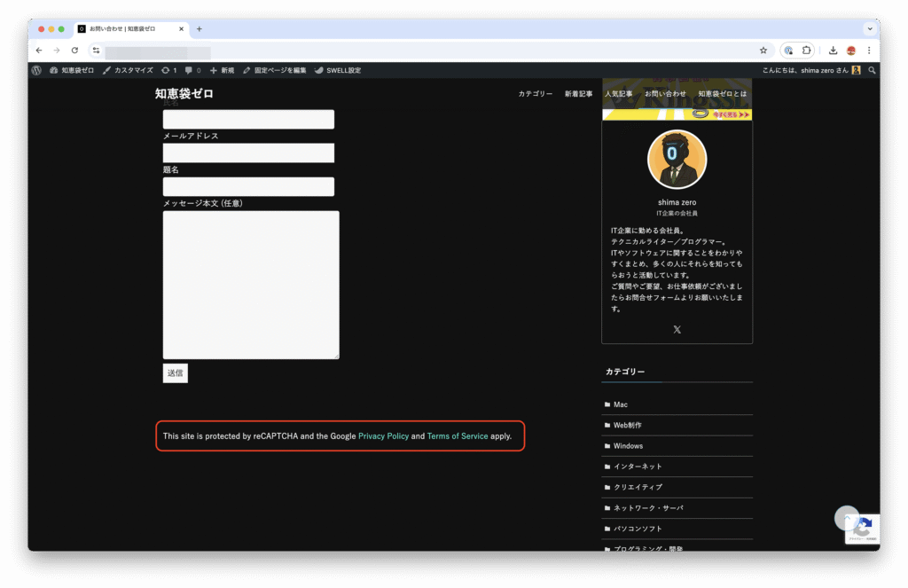Open the updates icon showing 1

pos(169,71)
